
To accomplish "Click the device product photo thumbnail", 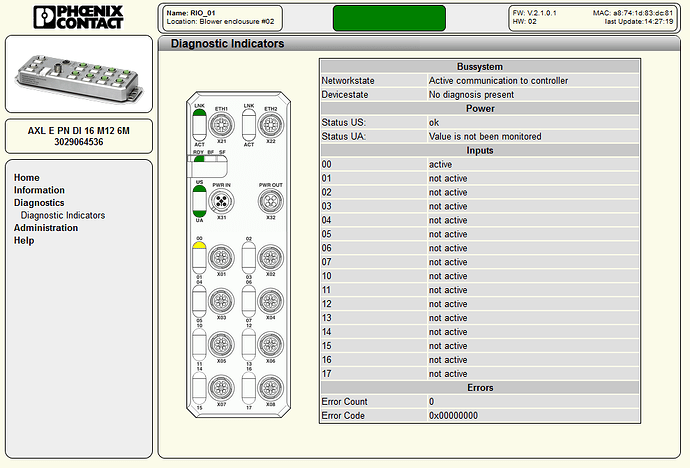I will pos(79,79).
